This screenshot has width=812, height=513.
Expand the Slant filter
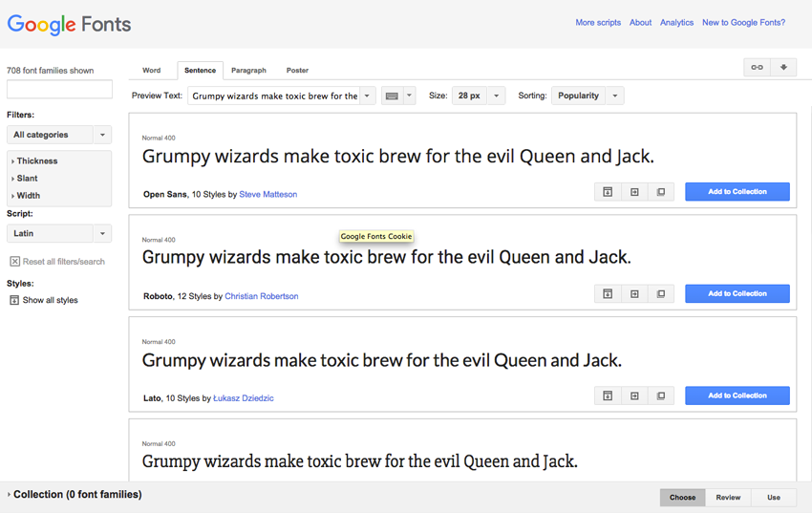coord(27,179)
